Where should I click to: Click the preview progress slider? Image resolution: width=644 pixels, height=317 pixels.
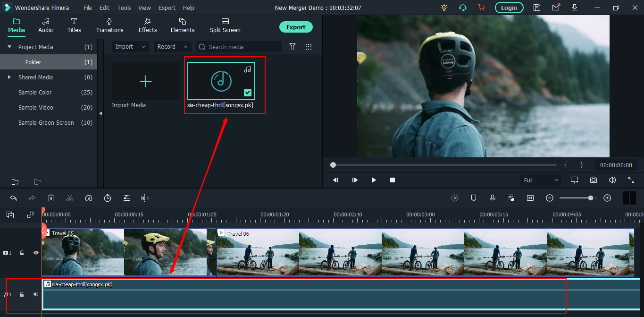click(x=444, y=165)
